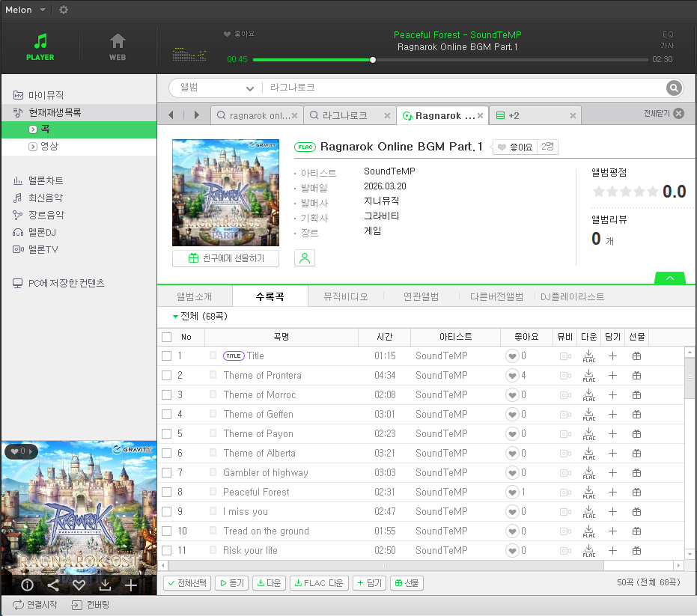
Task: Tick checkbox for I miss you track
Action: tap(167, 512)
